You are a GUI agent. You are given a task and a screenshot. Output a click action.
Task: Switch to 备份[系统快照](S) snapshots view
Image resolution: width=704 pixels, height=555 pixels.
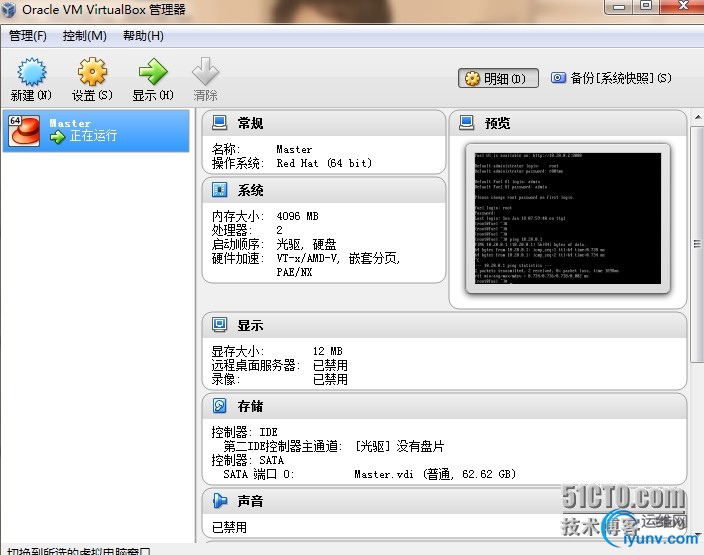611,78
